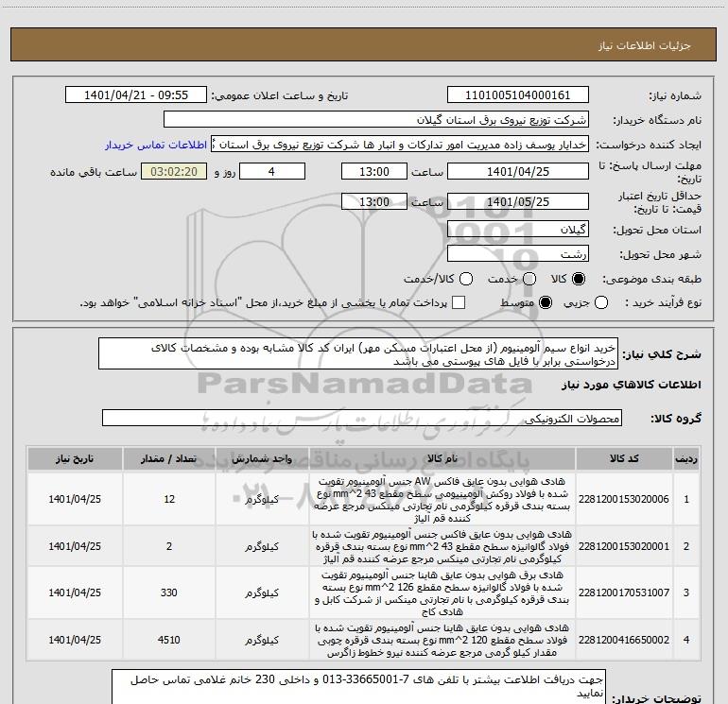Click row 3 item name mentioning کابل و هادی کاج

point(442,593)
